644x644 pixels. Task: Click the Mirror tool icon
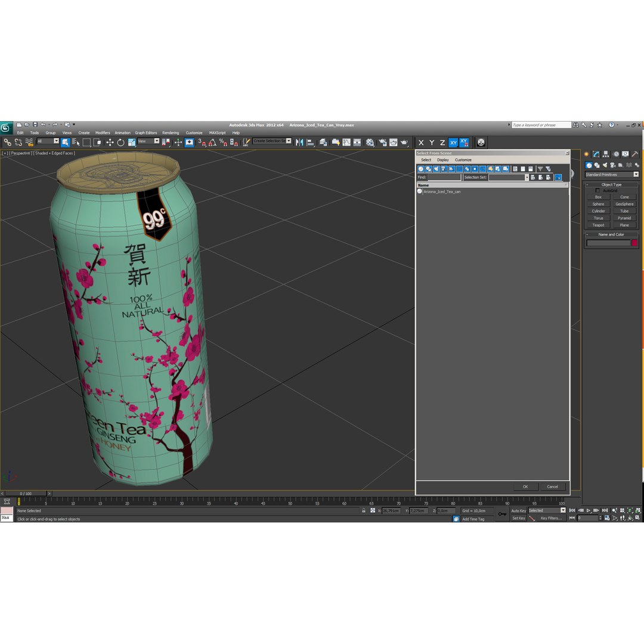point(299,143)
